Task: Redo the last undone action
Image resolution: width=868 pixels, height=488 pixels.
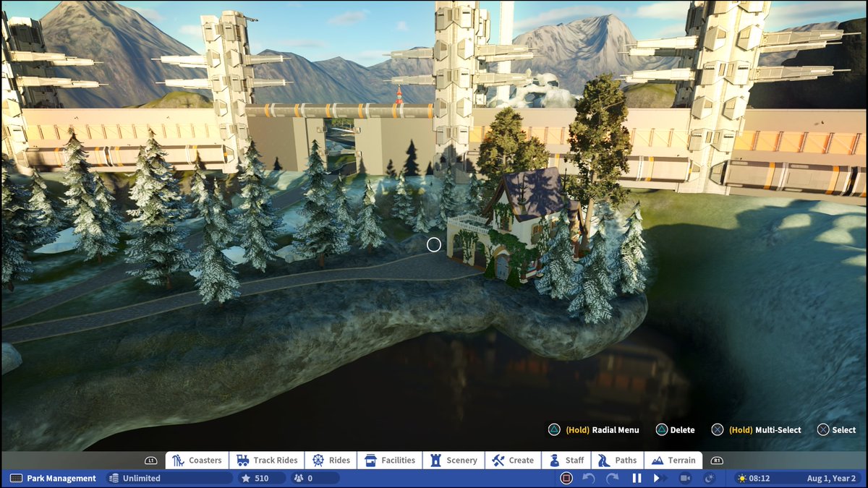Action: (x=613, y=478)
